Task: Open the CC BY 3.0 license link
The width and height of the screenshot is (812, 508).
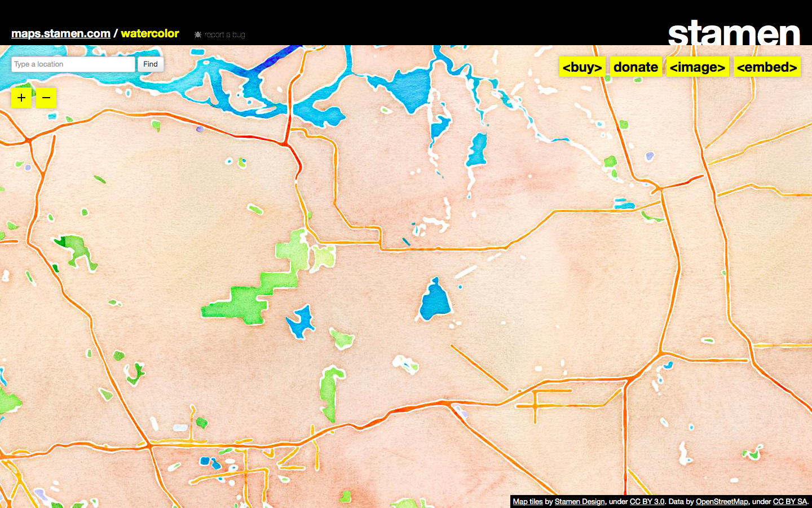Action: pos(647,501)
